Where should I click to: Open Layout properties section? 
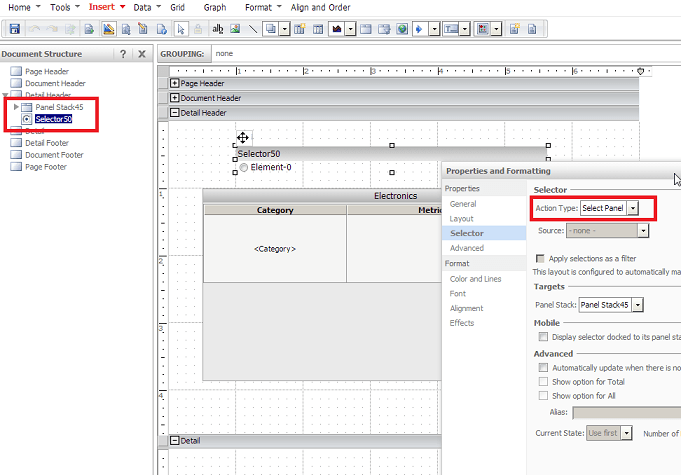[x=461, y=219]
